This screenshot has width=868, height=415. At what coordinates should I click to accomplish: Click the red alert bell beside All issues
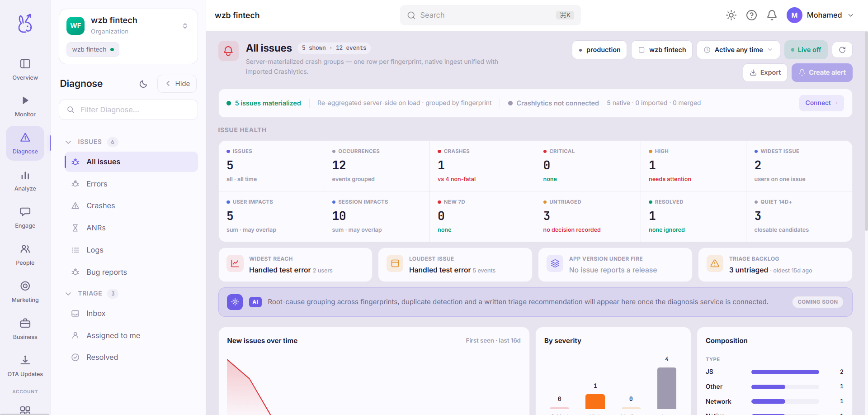point(228,51)
